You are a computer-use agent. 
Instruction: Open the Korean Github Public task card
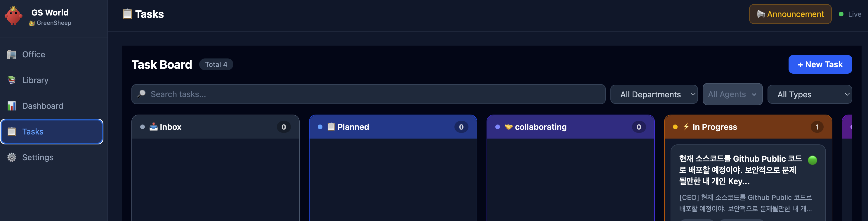741,182
